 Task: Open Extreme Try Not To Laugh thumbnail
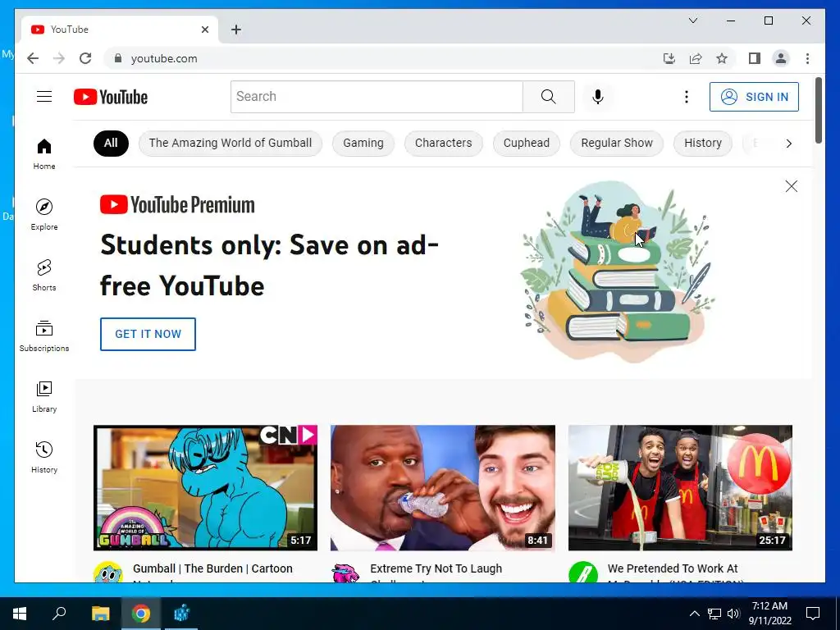point(442,487)
